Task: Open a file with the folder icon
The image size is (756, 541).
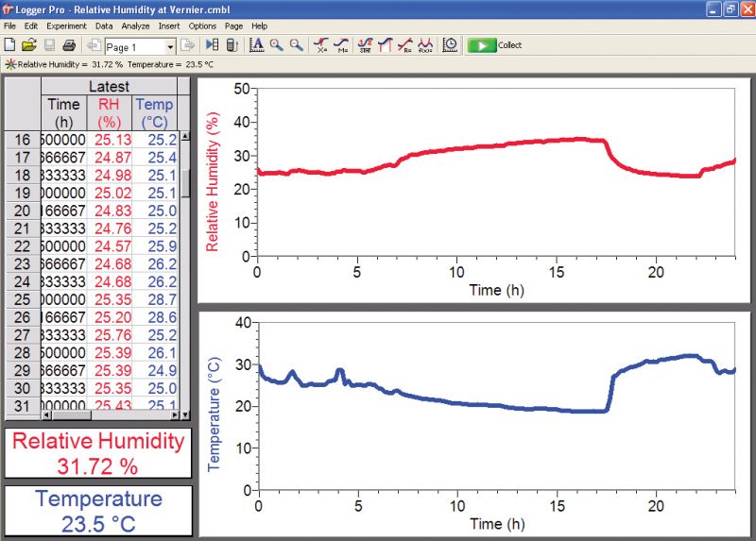Action: (29, 45)
